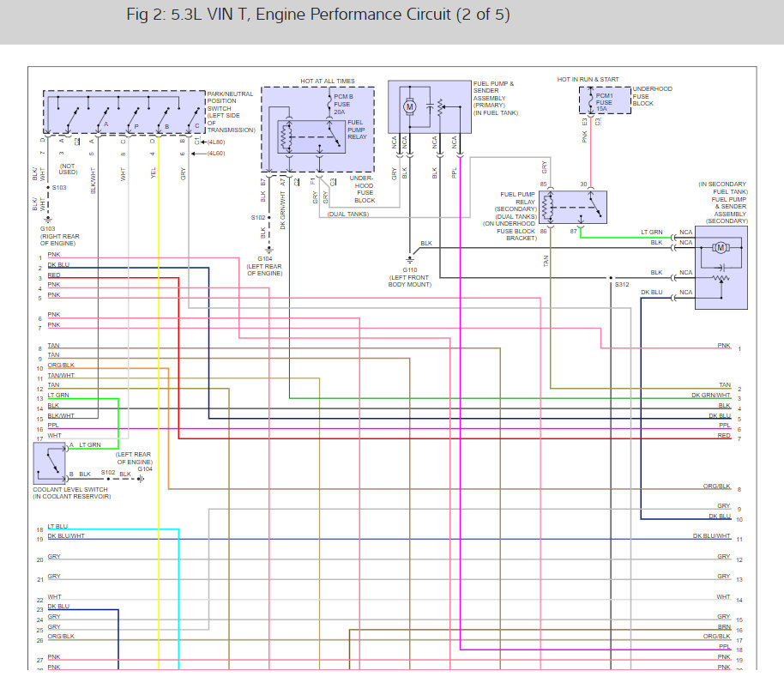Click the Park/Neutral Position Switch block
The width and height of the screenshot is (784, 683).
pyautogui.click(x=124, y=112)
